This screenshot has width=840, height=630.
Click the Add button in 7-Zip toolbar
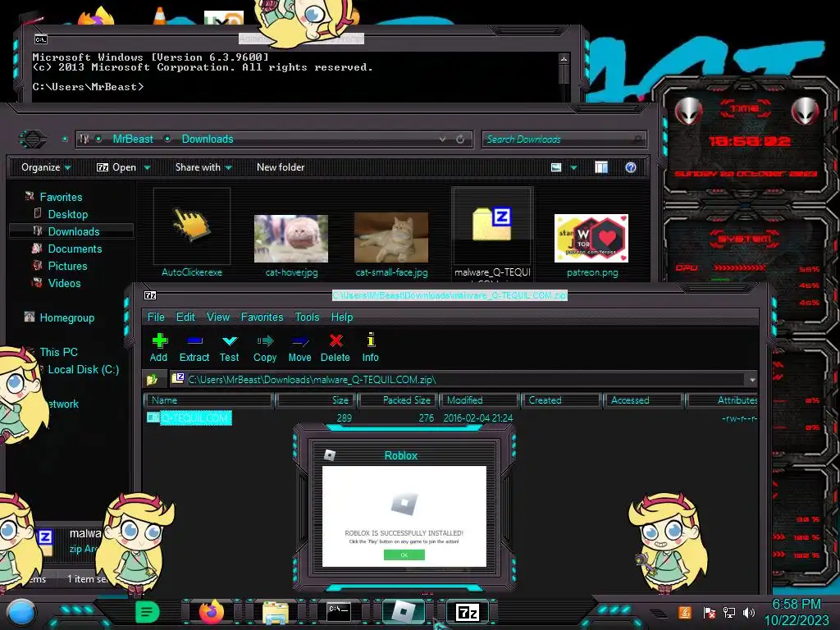(x=158, y=348)
